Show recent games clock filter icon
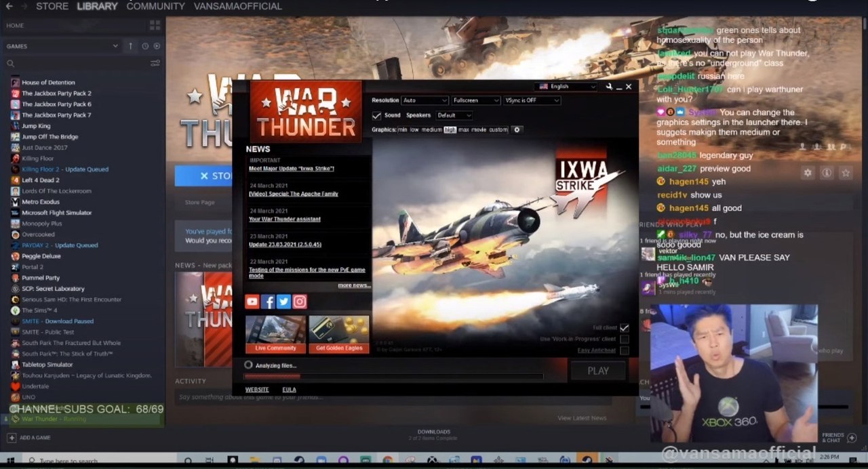 [145, 46]
